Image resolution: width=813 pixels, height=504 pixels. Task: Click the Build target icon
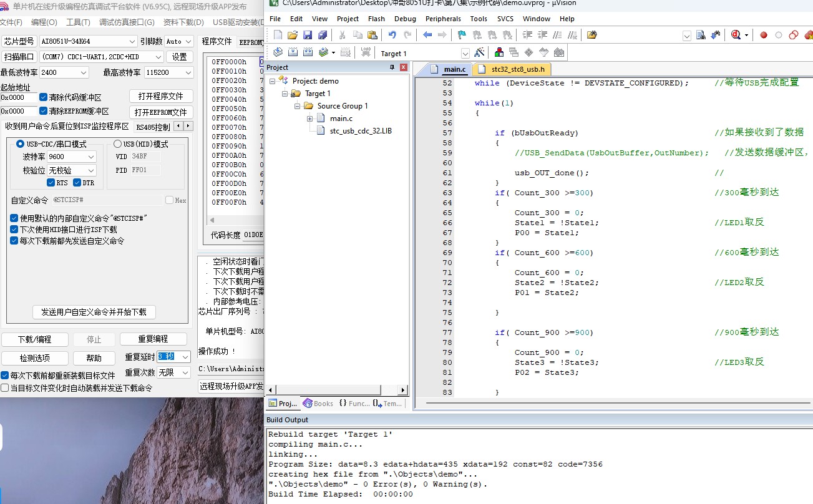tap(293, 52)
